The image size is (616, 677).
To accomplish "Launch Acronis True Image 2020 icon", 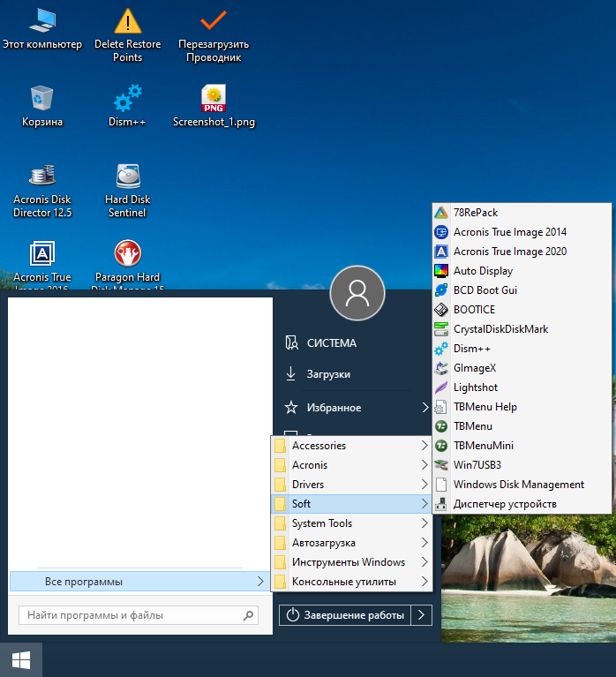I will (440, 252).
